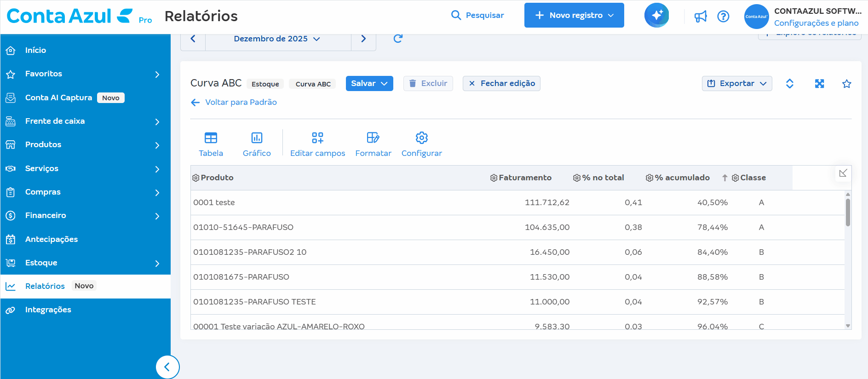Click the accumulated value 92,57%

coord(713,302)
